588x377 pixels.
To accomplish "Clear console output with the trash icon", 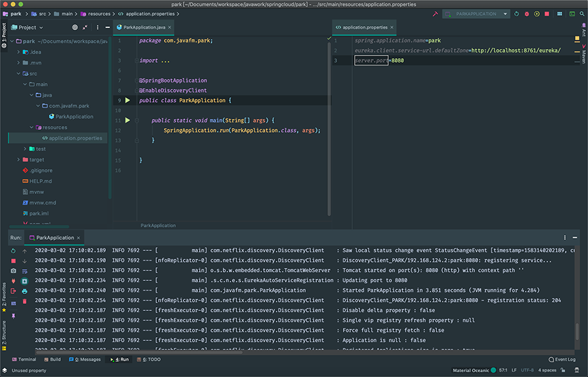I will coord(25,301).
